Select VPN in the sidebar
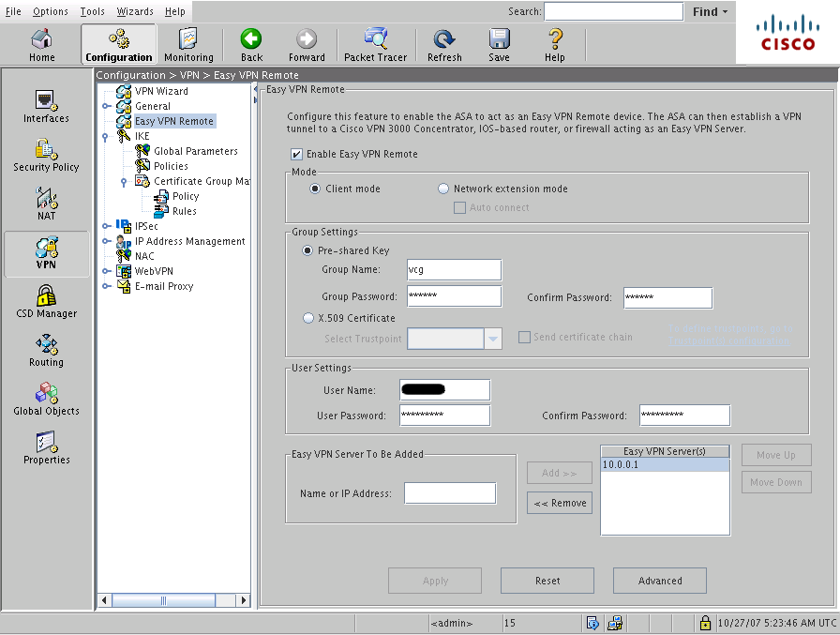Screen dimensions: 840x635 (46, 253)
